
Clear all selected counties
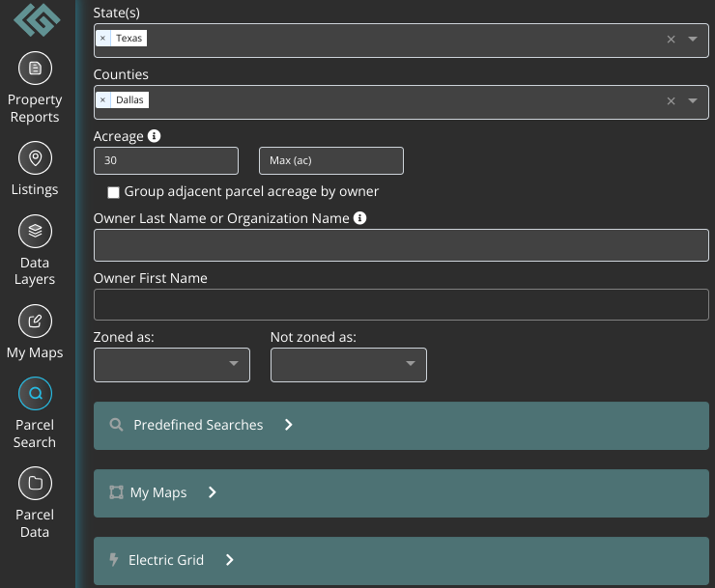[x=671, y=101]
